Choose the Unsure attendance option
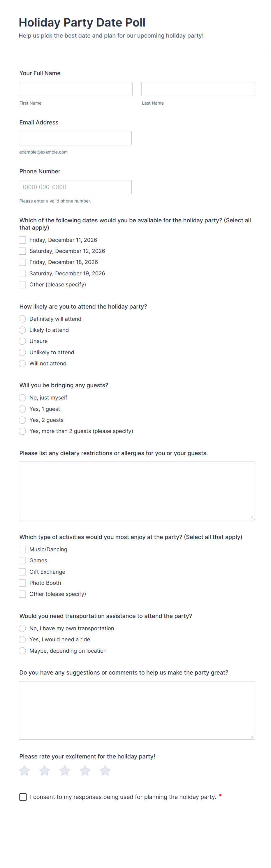The width and height of the screenshot is (271, 868). point(22,341)
